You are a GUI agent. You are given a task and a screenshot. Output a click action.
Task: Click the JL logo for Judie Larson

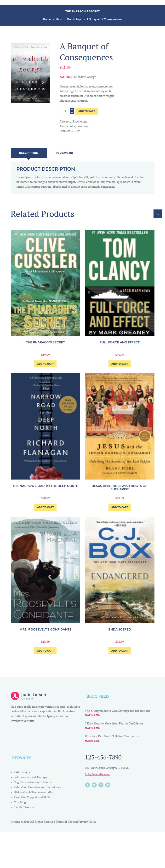coord(15,695)
